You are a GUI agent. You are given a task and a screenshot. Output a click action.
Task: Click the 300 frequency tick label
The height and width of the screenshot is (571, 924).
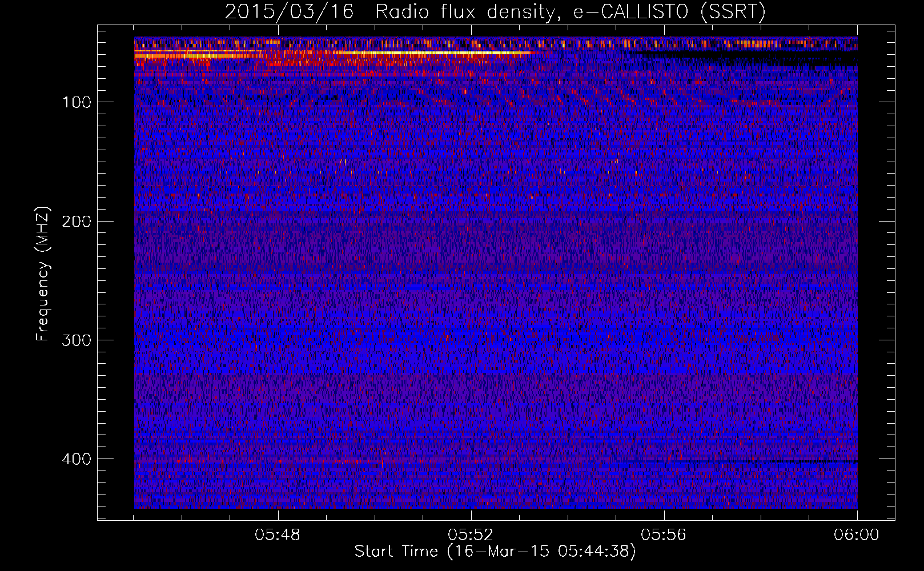[77, 340]
